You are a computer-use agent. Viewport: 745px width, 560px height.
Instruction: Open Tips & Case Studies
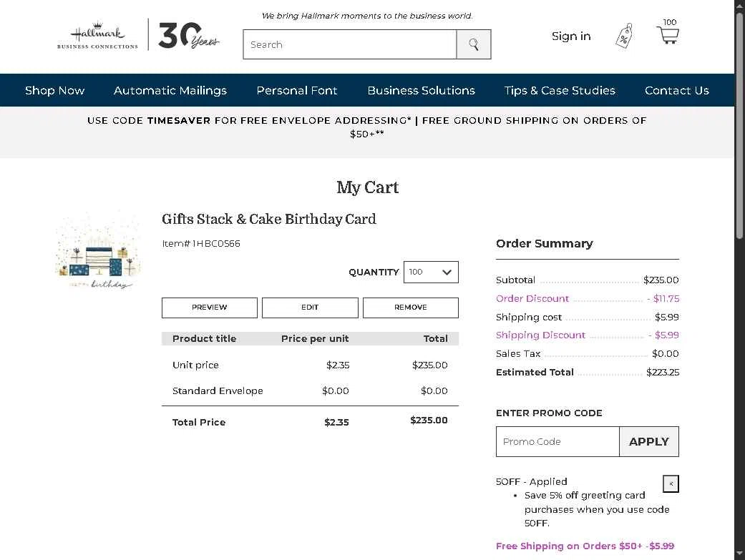pos(560,90)
